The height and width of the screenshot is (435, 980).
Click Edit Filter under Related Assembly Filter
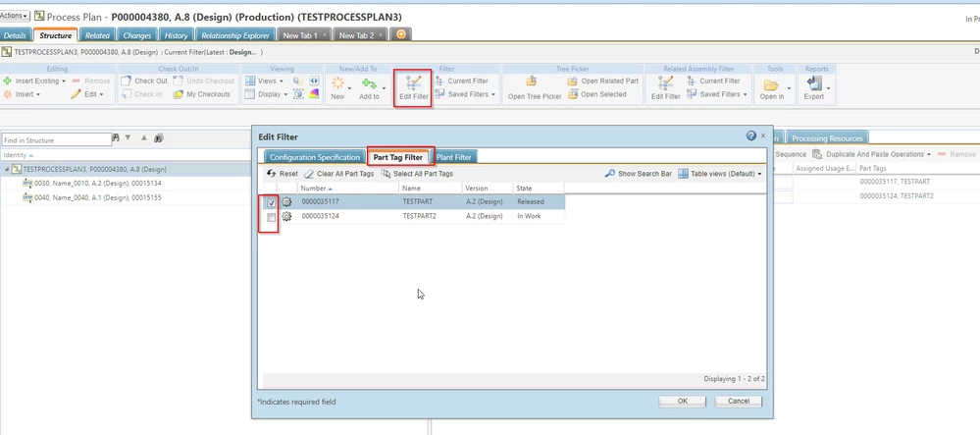click(666, 88)
